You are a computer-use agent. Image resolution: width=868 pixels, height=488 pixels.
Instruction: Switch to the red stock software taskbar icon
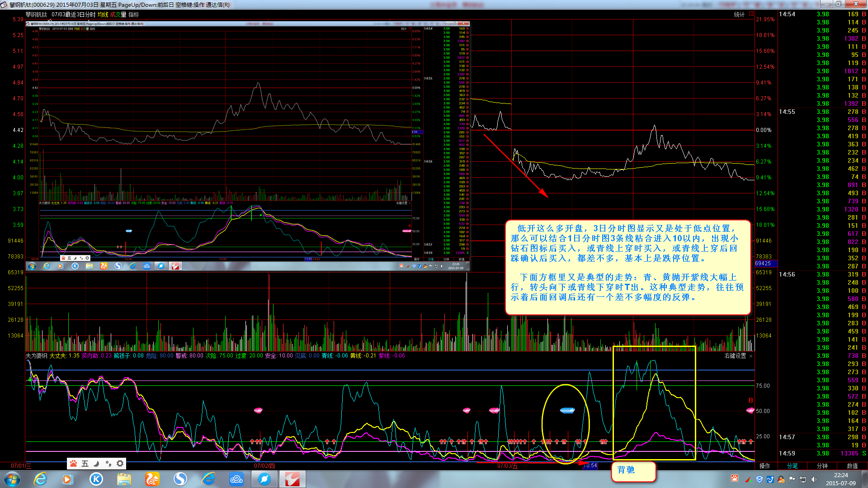click(292, 479)
